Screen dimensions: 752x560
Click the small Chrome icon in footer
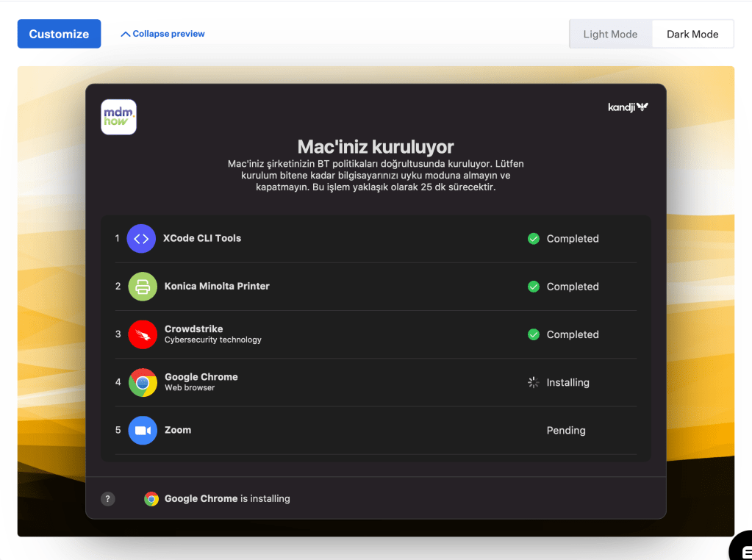tap(151, 498)
